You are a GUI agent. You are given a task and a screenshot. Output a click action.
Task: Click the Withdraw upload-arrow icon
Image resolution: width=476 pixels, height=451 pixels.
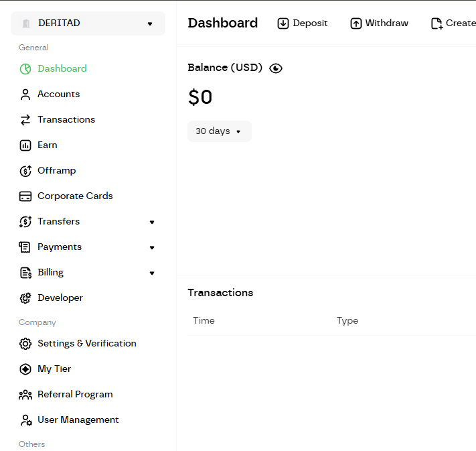click(355, 23)
